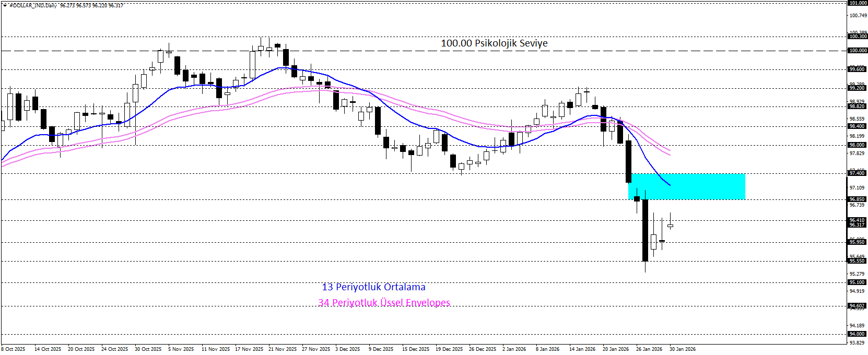This screenshot has width=868, height=355.
Task: Select the '26 Jan 2026' date label
Action: (649, 349)
